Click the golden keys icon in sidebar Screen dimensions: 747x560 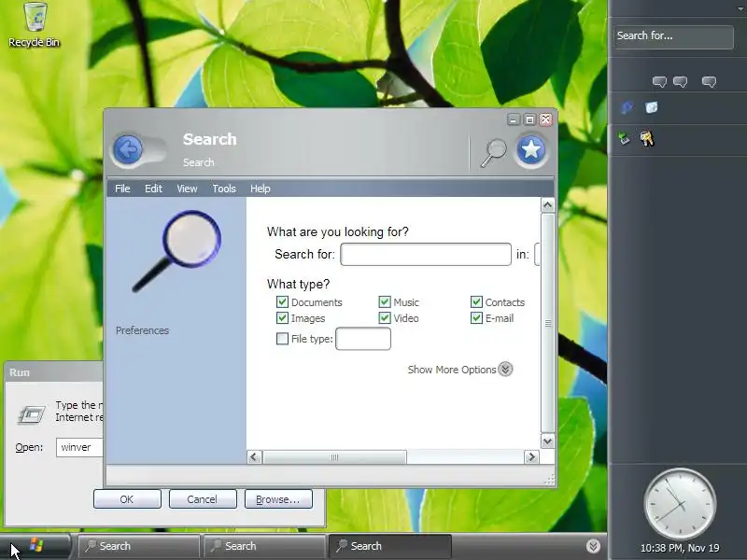coord(647,138)
